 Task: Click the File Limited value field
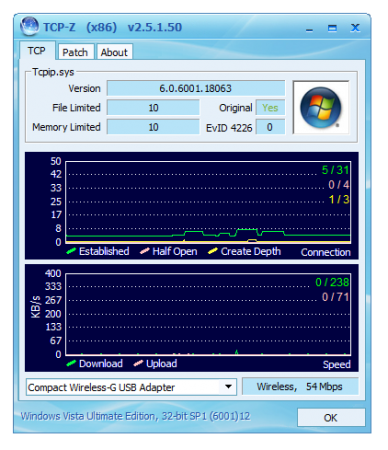[153, 108]
